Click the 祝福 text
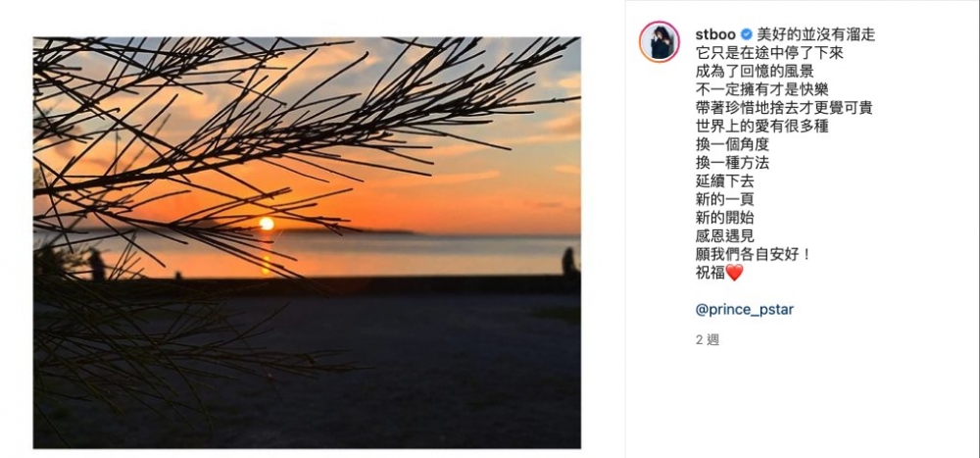This screenshot has width=980, height=458. pos(710,273)
